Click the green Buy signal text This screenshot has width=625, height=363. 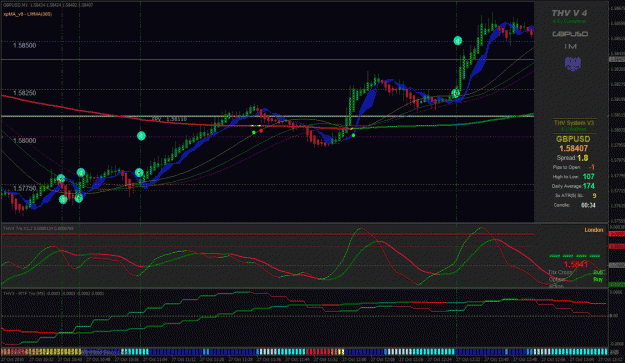click(x=597, y=279)
